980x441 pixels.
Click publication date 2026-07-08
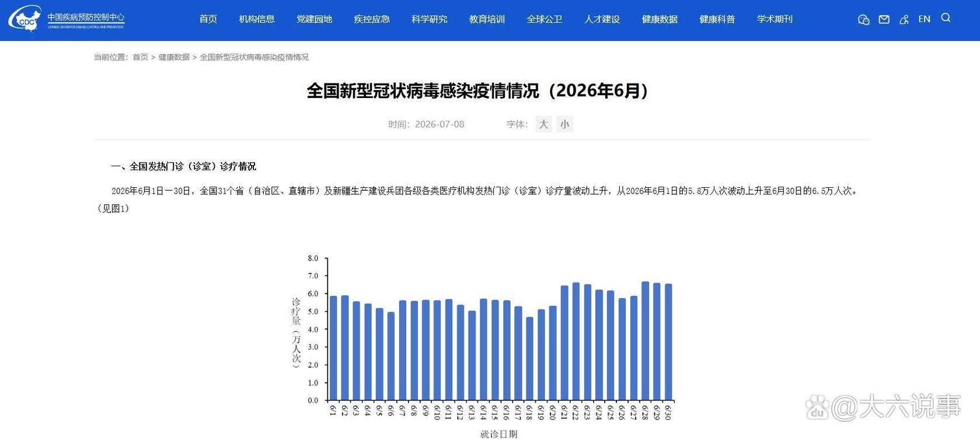click(x=440, y=124)
